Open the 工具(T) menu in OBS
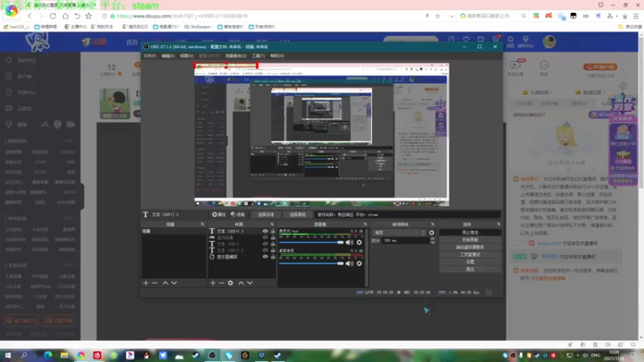This screenshot has width=644, height=362. coord(258,56)
